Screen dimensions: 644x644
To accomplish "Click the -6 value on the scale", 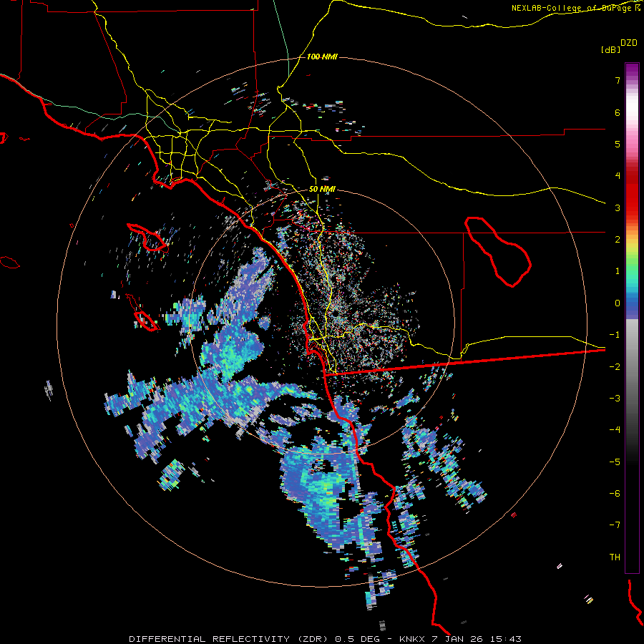I will point(615,493).
